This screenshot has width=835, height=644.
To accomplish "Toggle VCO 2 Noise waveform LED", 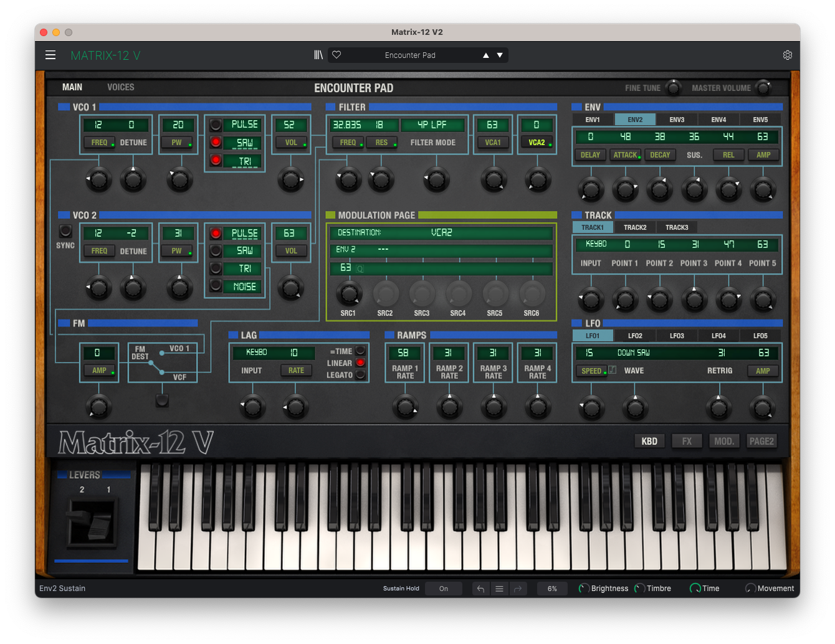I will [x=216, y=286].
